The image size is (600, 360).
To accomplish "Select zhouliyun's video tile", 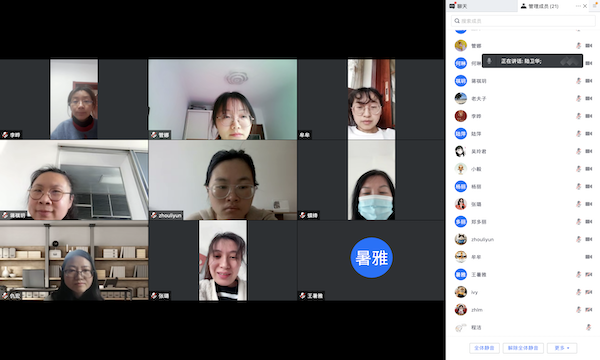I will [222, 180].
